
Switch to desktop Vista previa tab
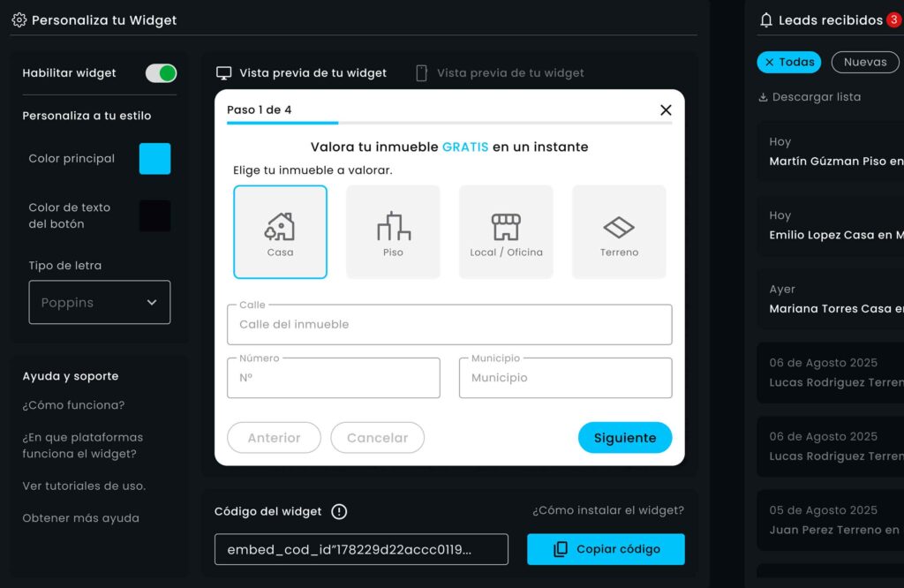[x=302, y=73]
